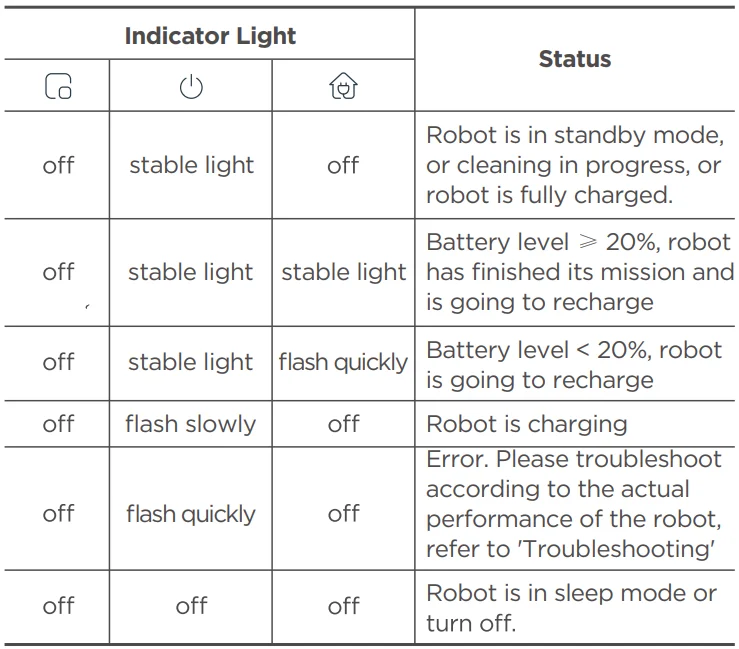Click 'stable light' cell in recharge column
The height and width of the screenshot is (649, 739).
343,272
